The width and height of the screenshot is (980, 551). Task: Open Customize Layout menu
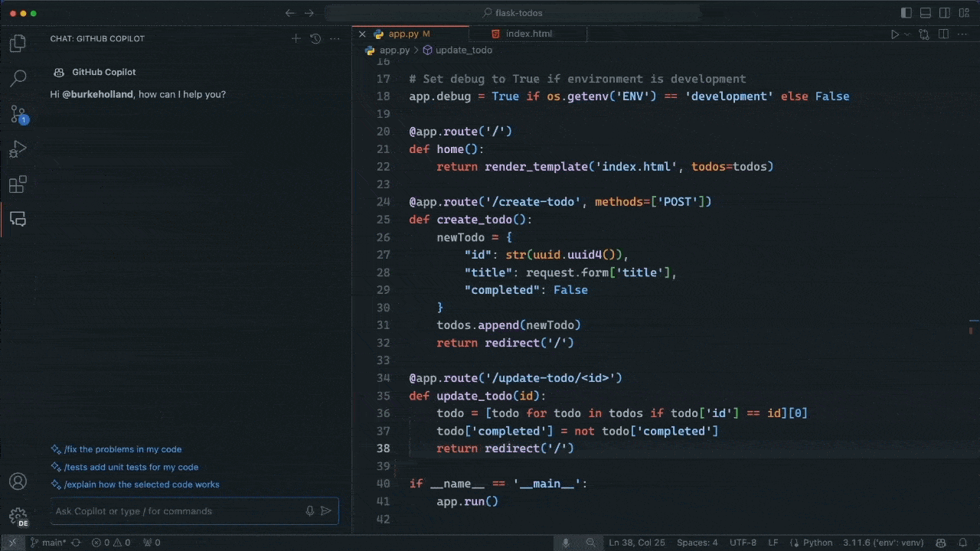coord(964,13)
